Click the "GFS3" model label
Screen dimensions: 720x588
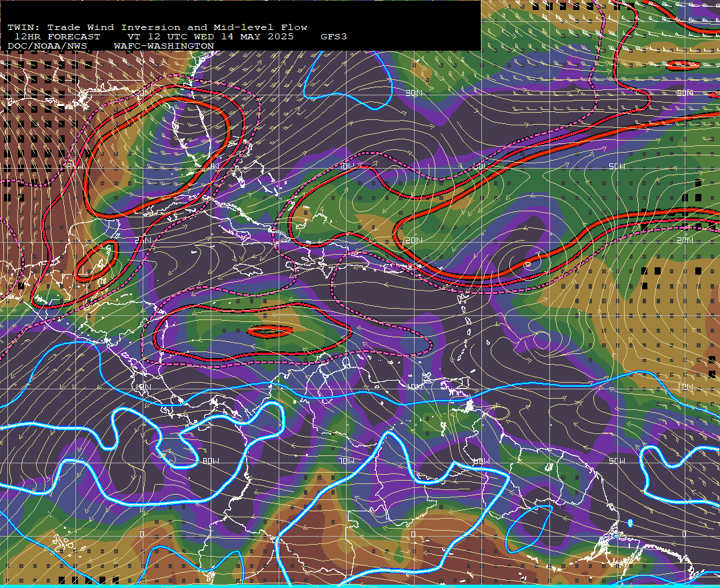tap(334, 37)
